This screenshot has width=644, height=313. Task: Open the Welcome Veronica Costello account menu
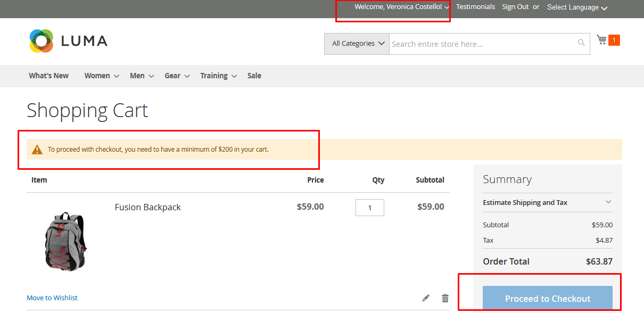[x=399, y=6]
